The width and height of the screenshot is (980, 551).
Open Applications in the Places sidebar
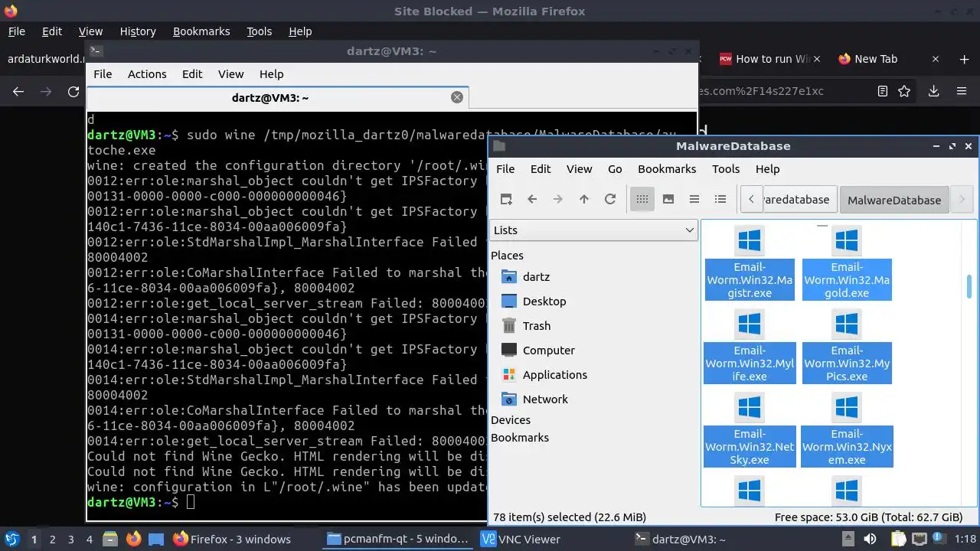554,375
